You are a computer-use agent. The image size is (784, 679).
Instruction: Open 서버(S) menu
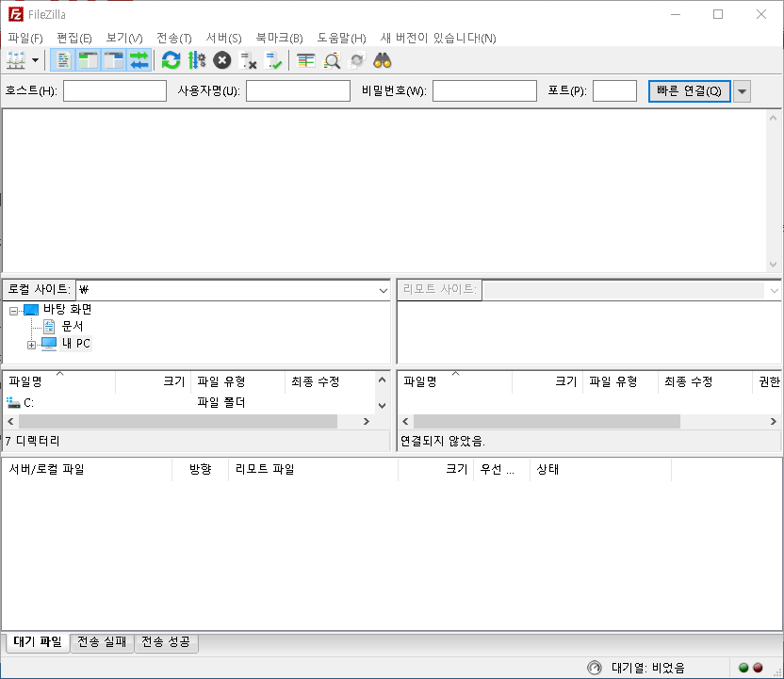pos(224,38)
